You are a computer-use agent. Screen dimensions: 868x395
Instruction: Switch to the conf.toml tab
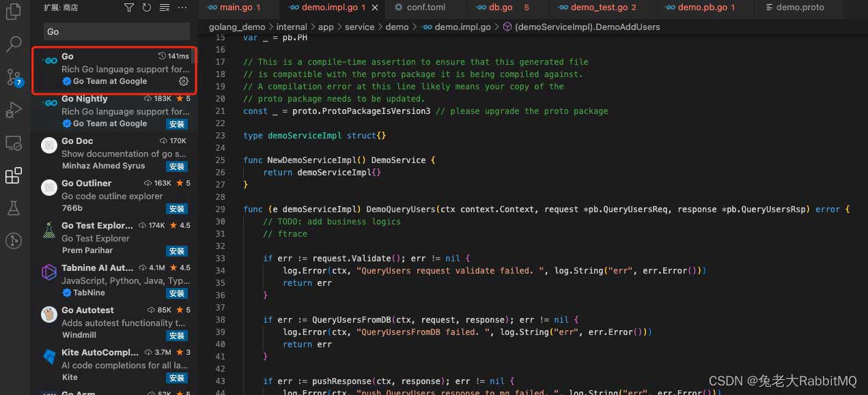tap(425, 8)
